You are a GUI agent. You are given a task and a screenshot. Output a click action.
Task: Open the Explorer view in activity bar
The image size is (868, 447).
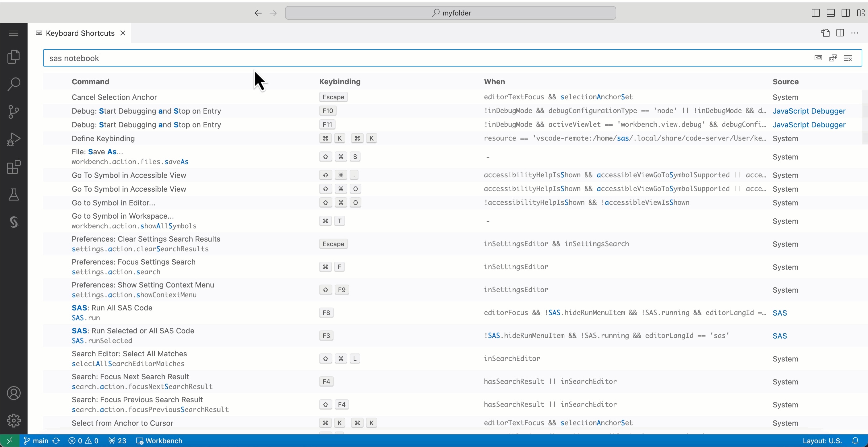[13, 57]
